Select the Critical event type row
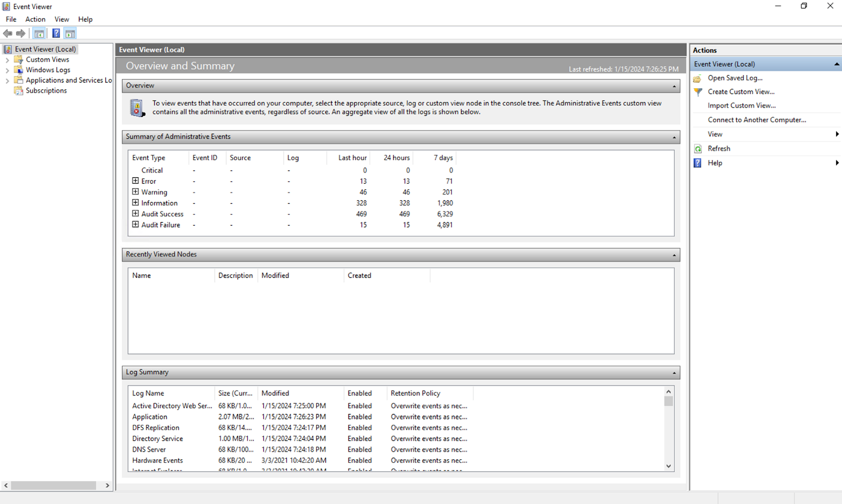The image size is (842, 504). point(293,170)
